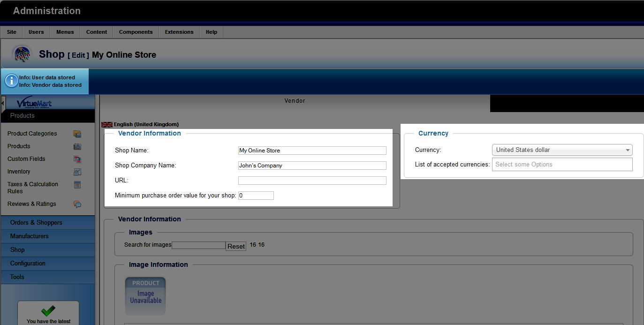
Task: Open the accepted currencies multi-select list
Action: (562, 165)
